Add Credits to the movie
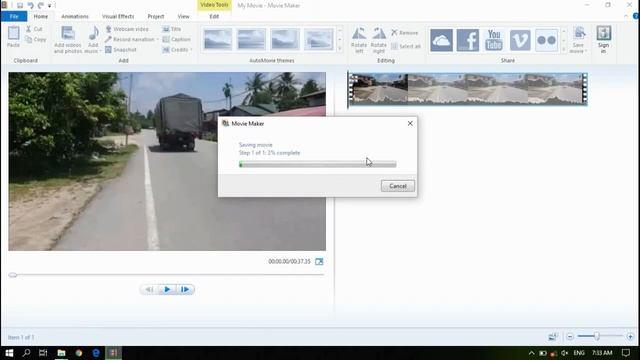 pyautogui.click(x=176, y=49)
